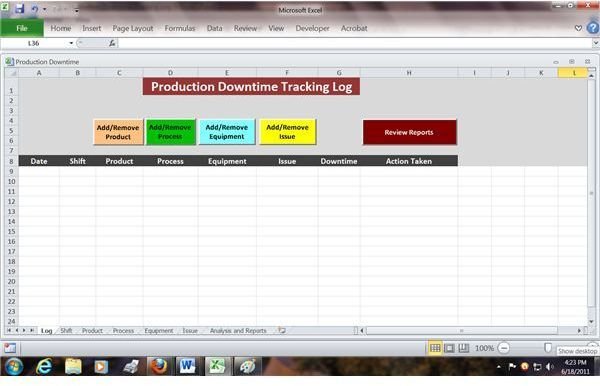Open Customize Quick Access Toolbar dropdown
This screenshot has height=386, width=600.
point(77,10)
